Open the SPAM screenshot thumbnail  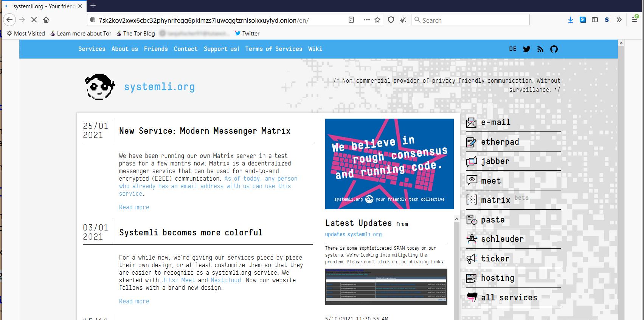(x=386, y=287)
